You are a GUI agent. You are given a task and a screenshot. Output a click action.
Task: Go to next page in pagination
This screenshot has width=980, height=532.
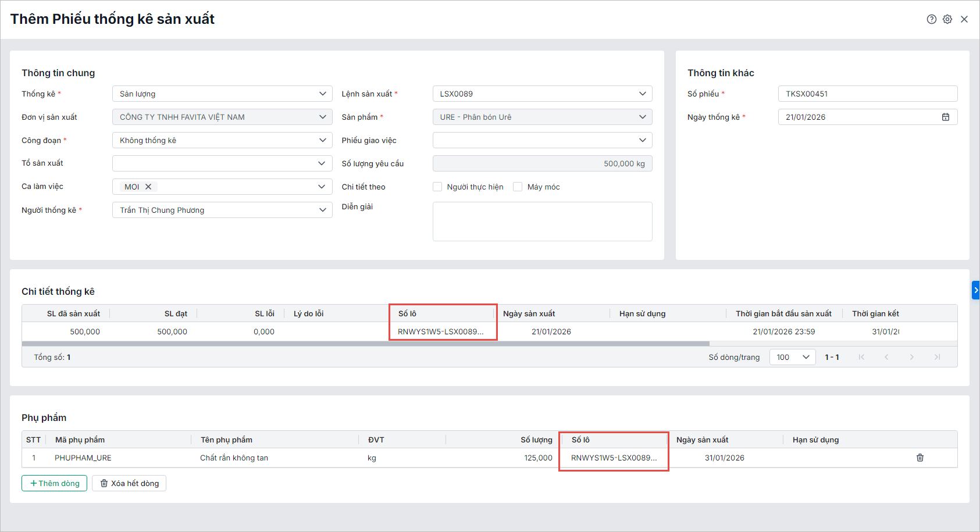coord(911,357)
